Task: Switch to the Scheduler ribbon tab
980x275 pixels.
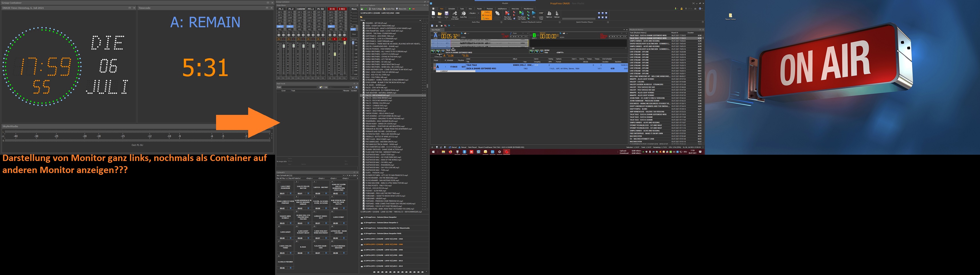Action: tap(451, 9)
